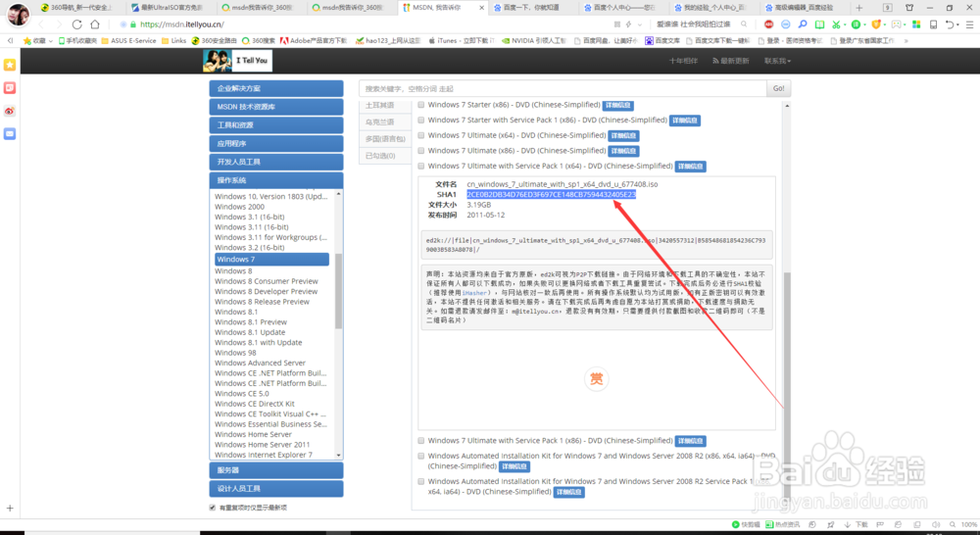Click the 下载 download status bar item
Screen dimensions: 980x535
pyautogui.click(x=857, y=524)
